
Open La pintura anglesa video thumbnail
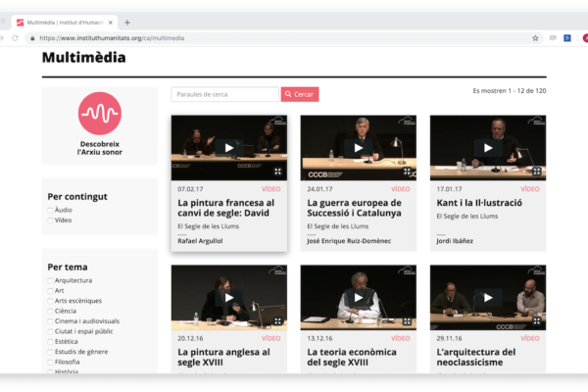(x=228, y=298)
